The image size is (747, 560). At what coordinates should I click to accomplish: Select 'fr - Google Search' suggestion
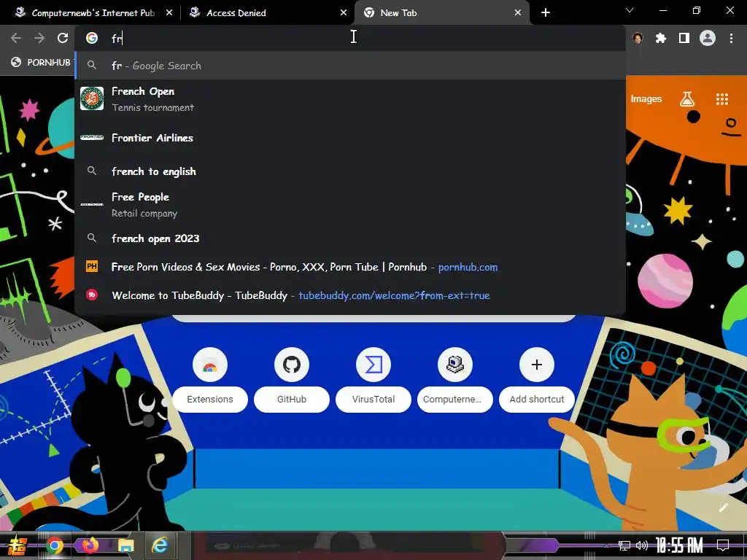[x=350, y=66]
